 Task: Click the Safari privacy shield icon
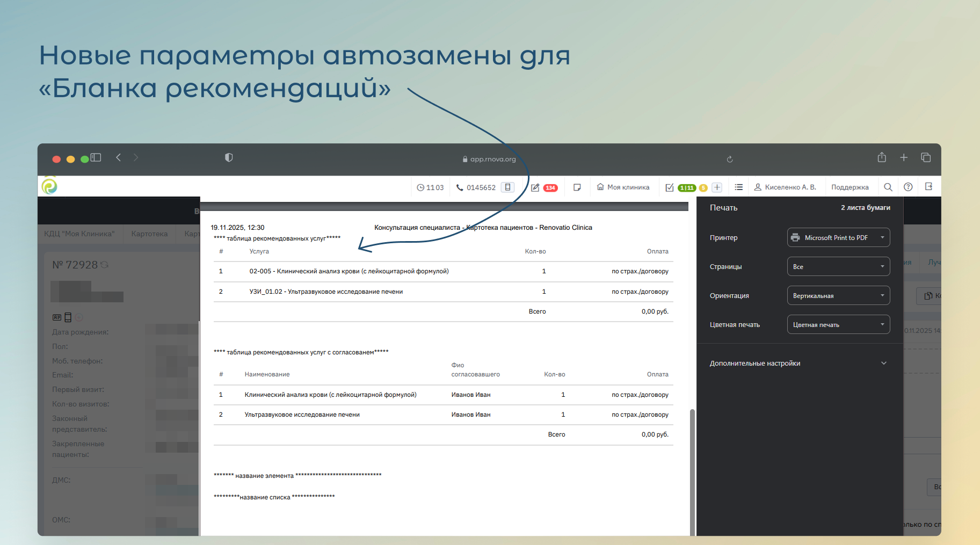pos(229,157)
